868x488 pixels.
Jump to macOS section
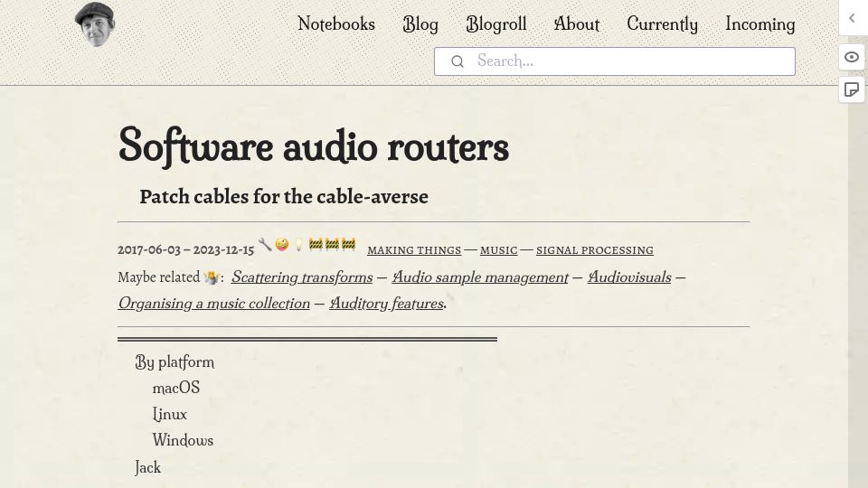pos(176,388)
